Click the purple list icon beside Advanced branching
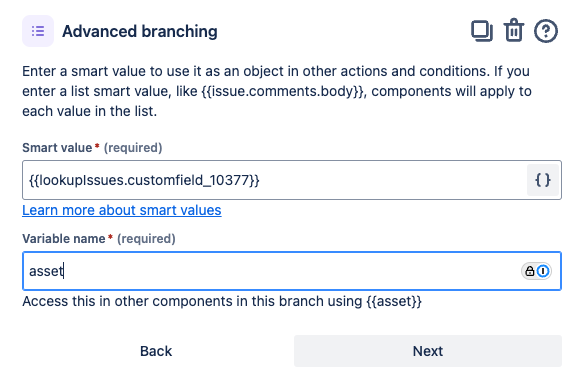This screenshot has width=578, height=382. pos(38,31)
